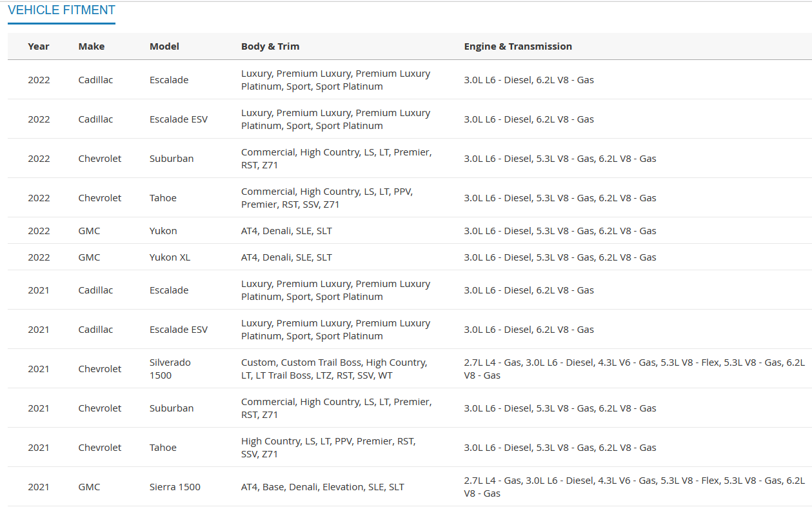
Task: Click the Yukon XL trim cell
Action: point(286,257)
